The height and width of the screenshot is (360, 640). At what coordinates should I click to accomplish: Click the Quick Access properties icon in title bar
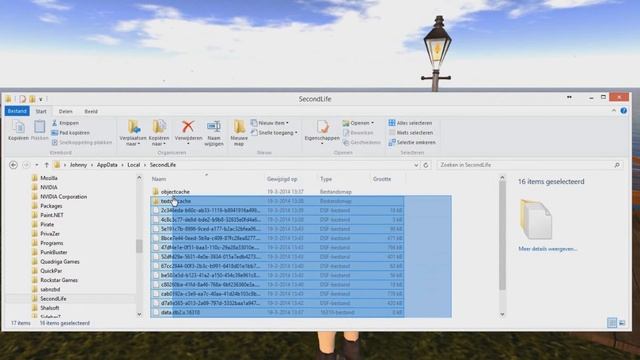click(x=22, y=99)
